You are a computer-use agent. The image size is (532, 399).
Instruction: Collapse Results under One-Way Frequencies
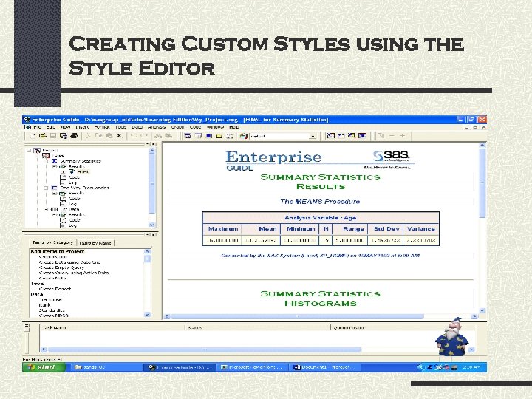(54, 193)
